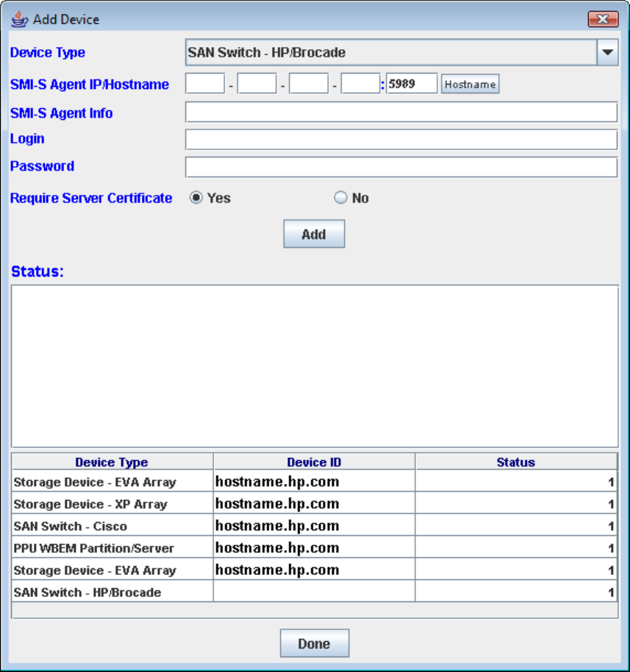Screen dimensions: 630x672
Task: Select the Storage Device - XP Array row
Action: click(x=314, y=504)
